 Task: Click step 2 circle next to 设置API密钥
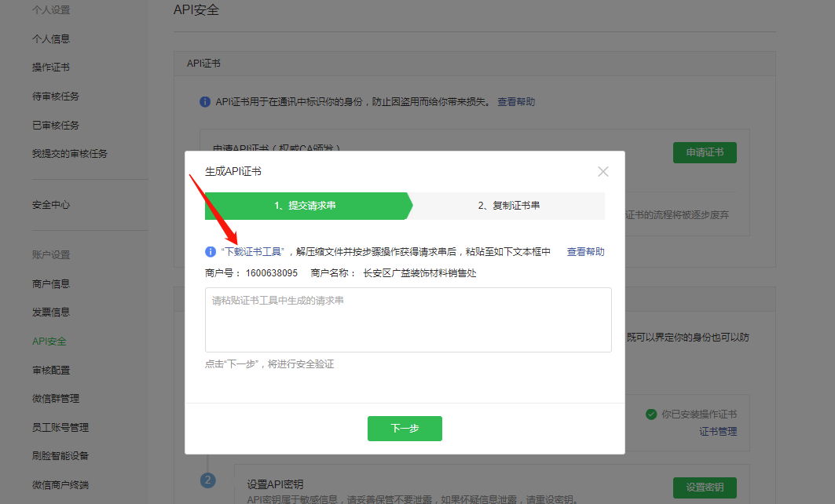click(x=207, y=480)
